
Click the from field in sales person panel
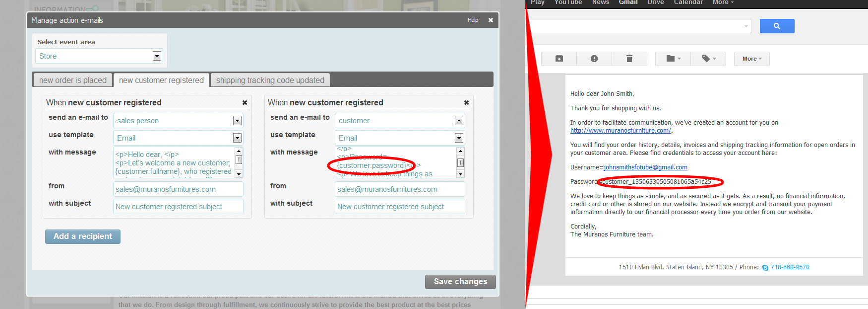178,189
